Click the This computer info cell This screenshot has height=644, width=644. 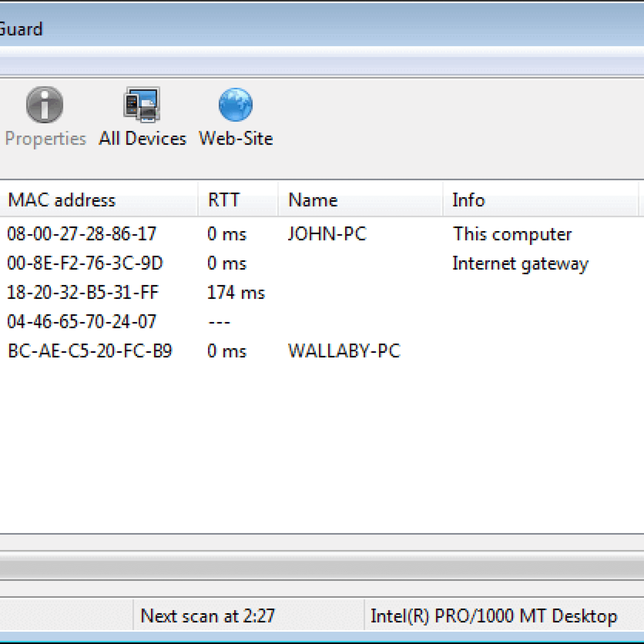tap(512, 234)
